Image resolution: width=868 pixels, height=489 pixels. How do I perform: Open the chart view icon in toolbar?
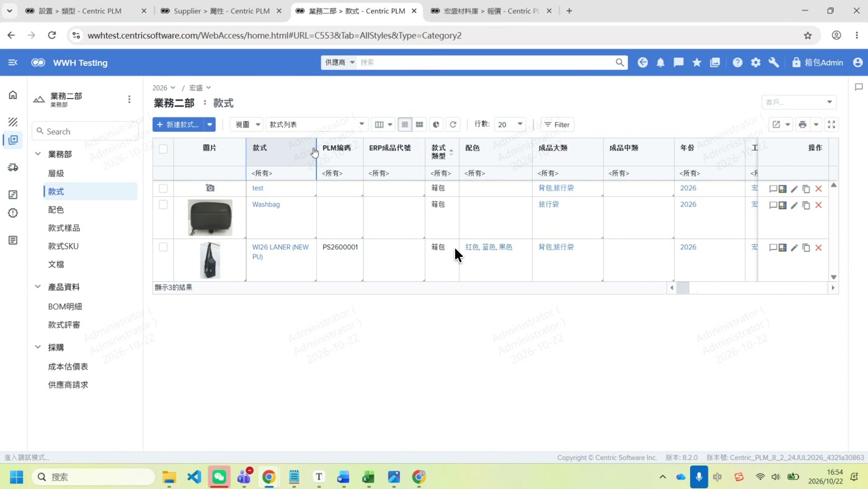(x=436, y=125)
